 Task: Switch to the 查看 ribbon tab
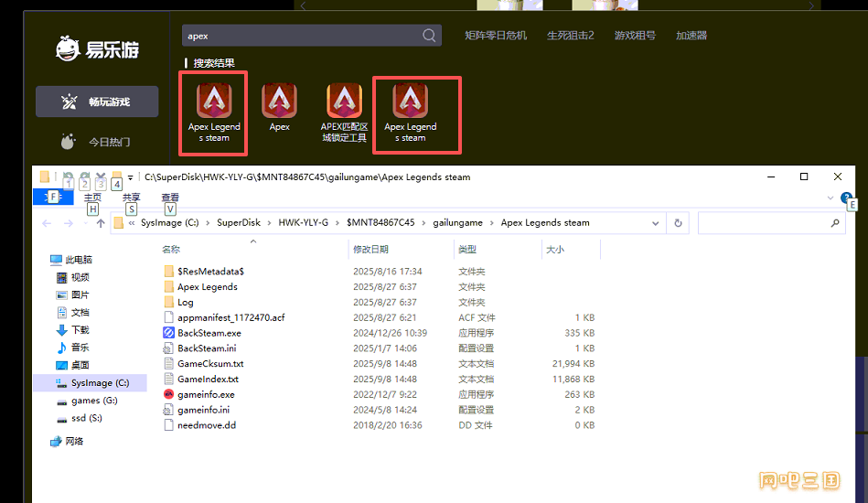click(170, 198)
